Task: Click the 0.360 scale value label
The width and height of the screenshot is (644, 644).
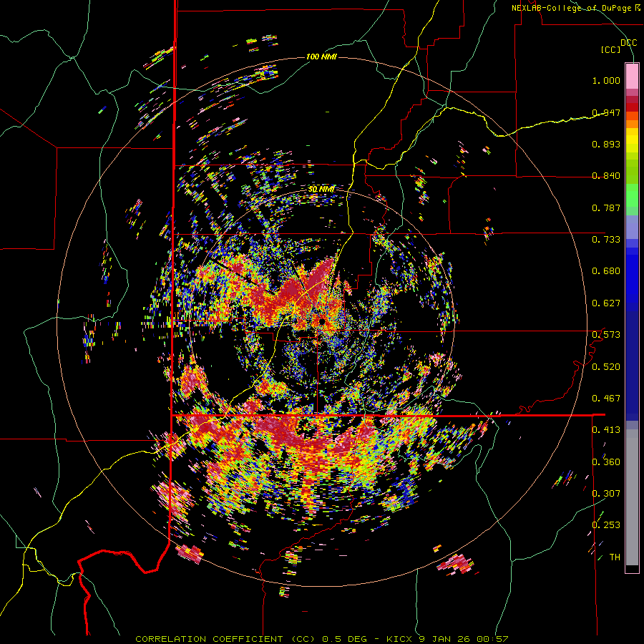Action: point(606,462)
